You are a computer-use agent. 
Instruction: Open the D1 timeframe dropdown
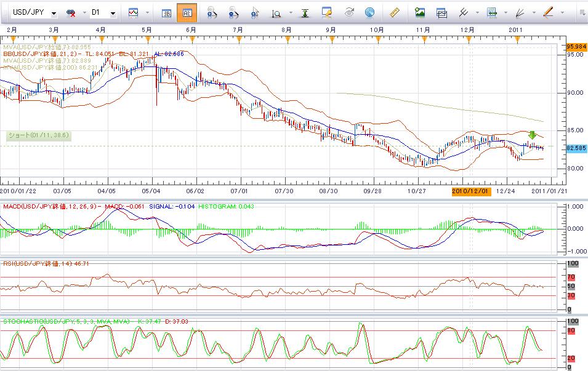113,13
